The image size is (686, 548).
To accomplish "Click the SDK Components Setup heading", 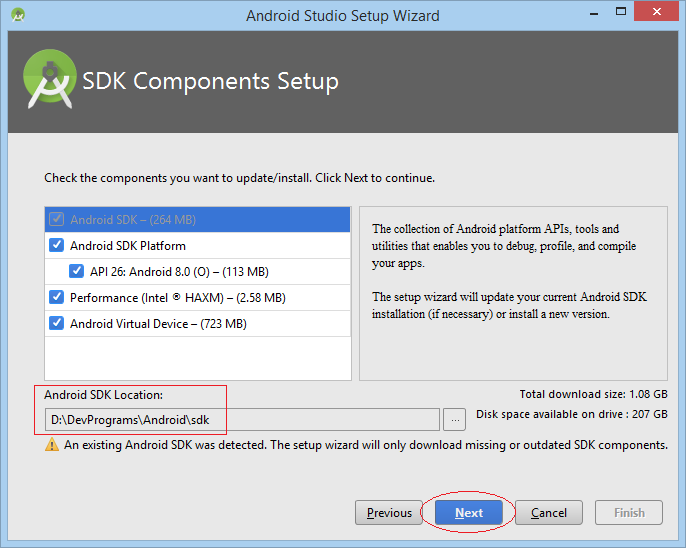I will click(210, 81).
